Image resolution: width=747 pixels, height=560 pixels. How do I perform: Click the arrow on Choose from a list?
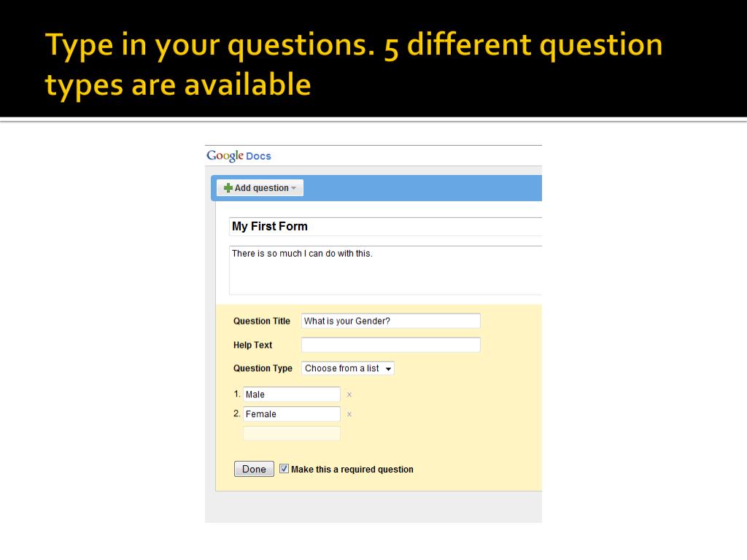388,368
